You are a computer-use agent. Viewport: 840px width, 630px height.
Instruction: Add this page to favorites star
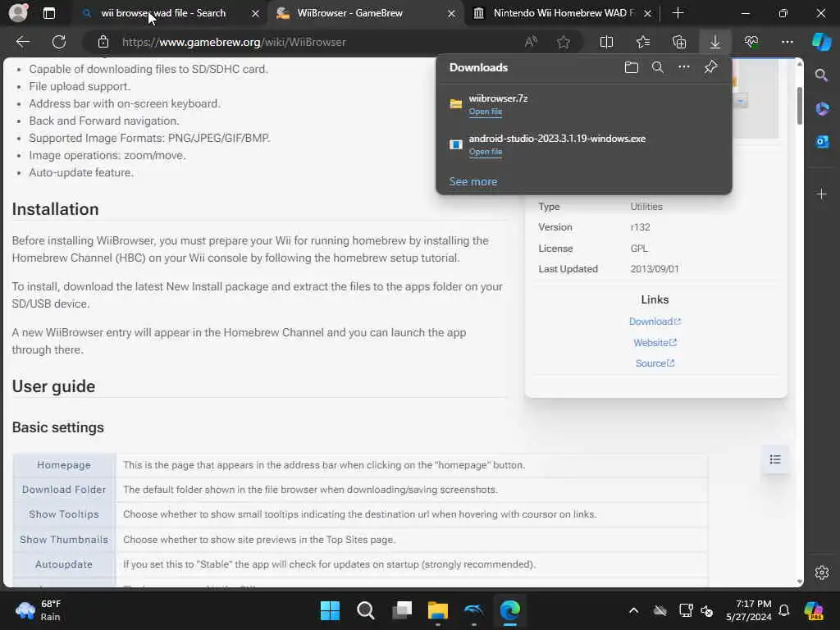pyautogui.click(x=563, y=42)
